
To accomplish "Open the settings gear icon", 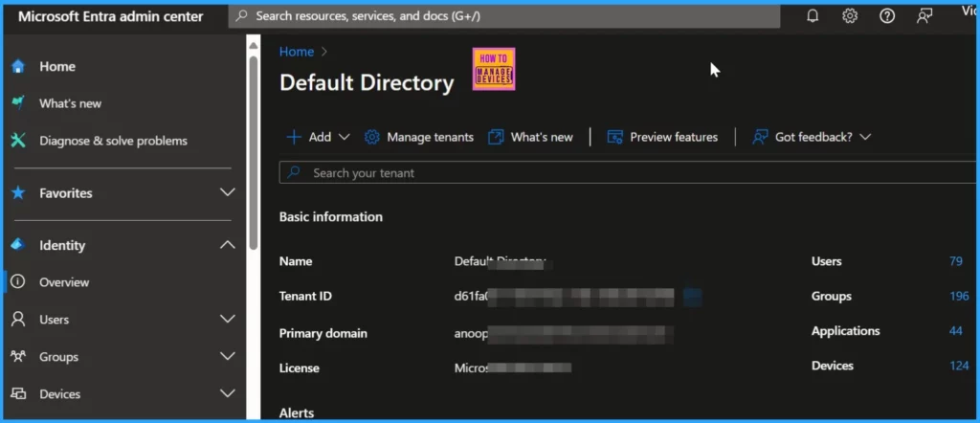I will pos(850,16).
